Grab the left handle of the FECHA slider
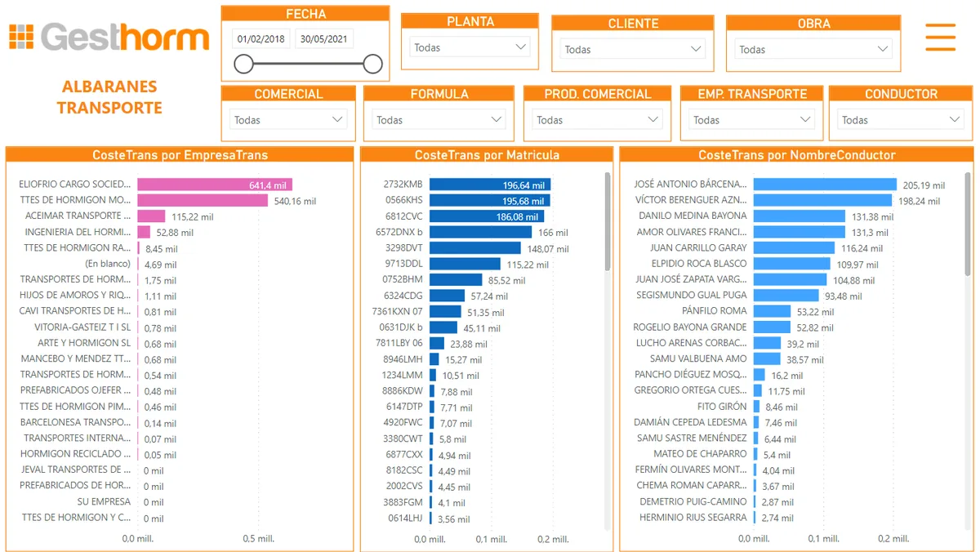Viewport: 980px width, 552px height. pos(243,64)
